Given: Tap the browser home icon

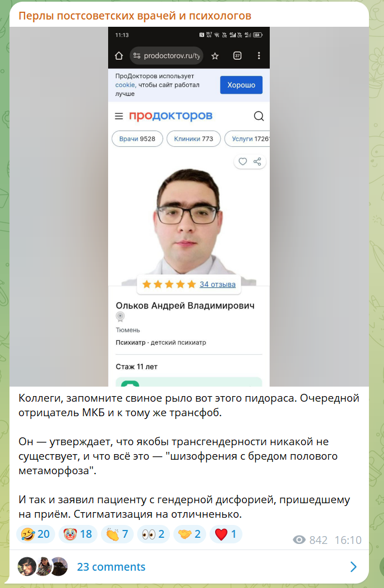Looking at the screenshot, I should [119, 56].
